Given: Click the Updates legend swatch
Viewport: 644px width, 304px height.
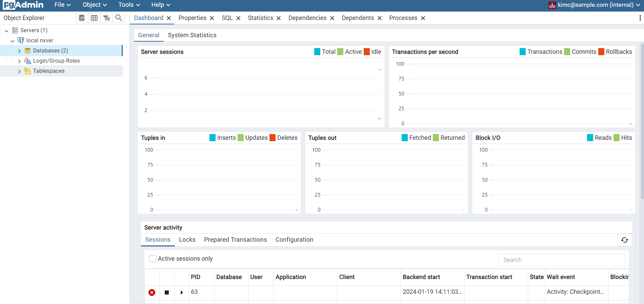Looking at the screenshot, I should point(241,138).
